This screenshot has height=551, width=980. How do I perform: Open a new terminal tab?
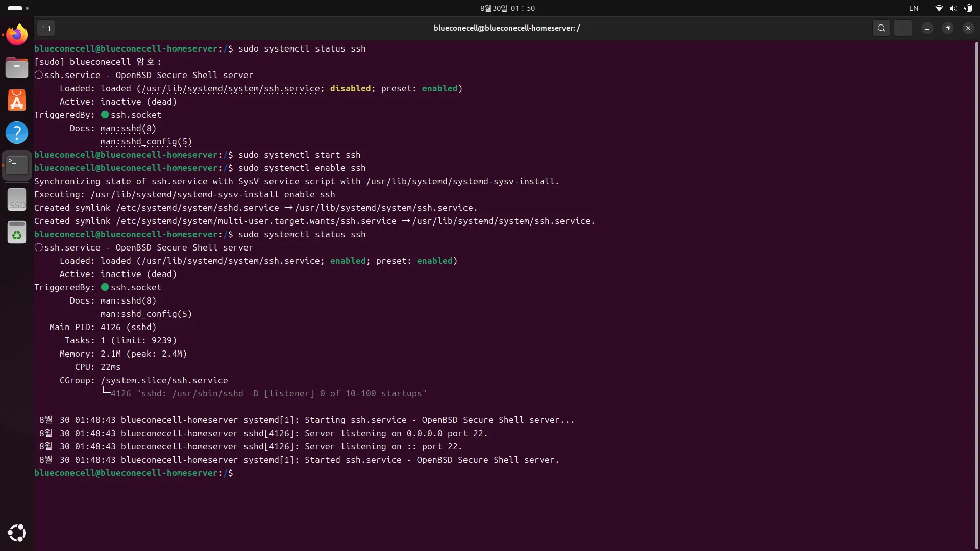[46, 28]
